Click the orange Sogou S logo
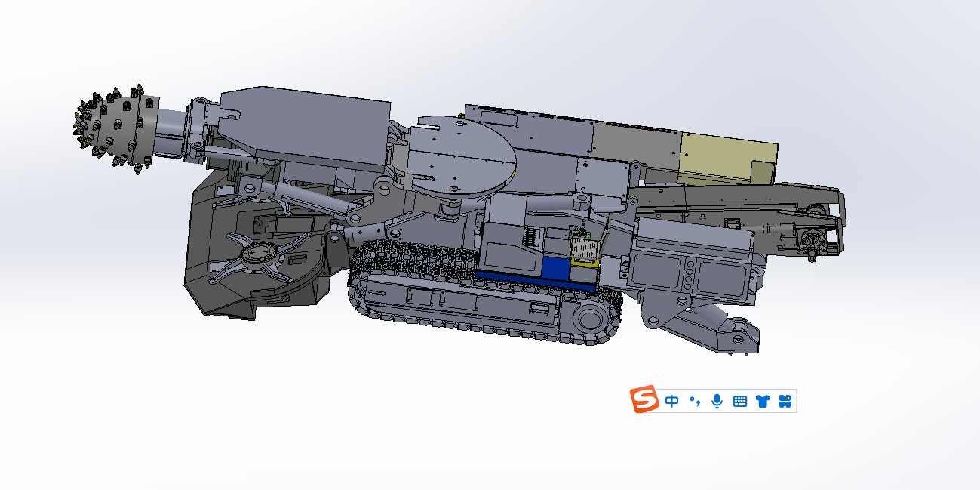 point(644,400)
